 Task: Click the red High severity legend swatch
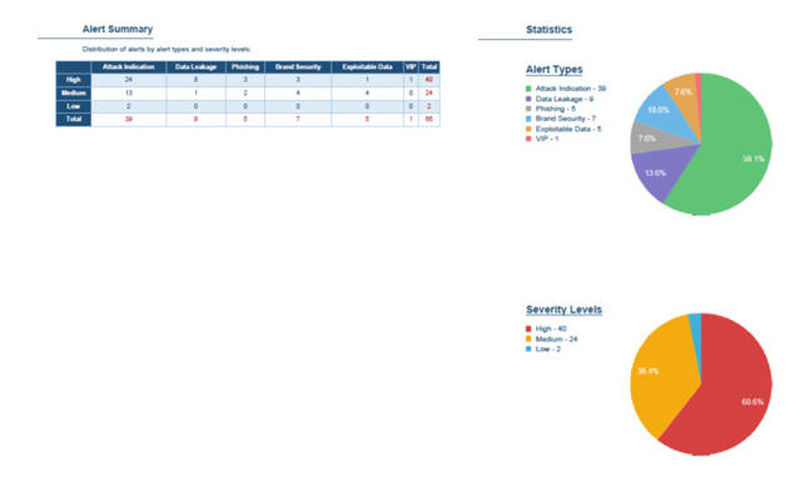click(x=530, y=329)
